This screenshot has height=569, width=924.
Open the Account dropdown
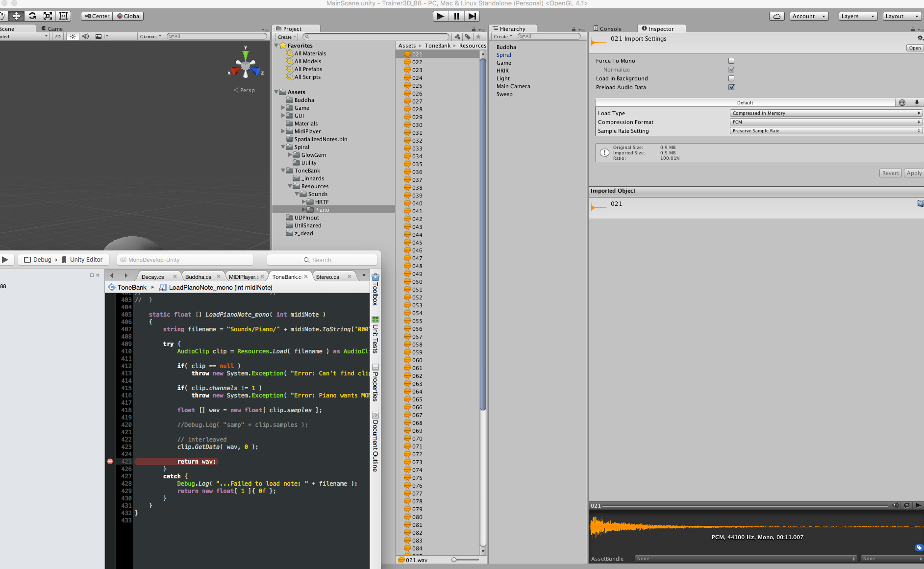[809, 16]
